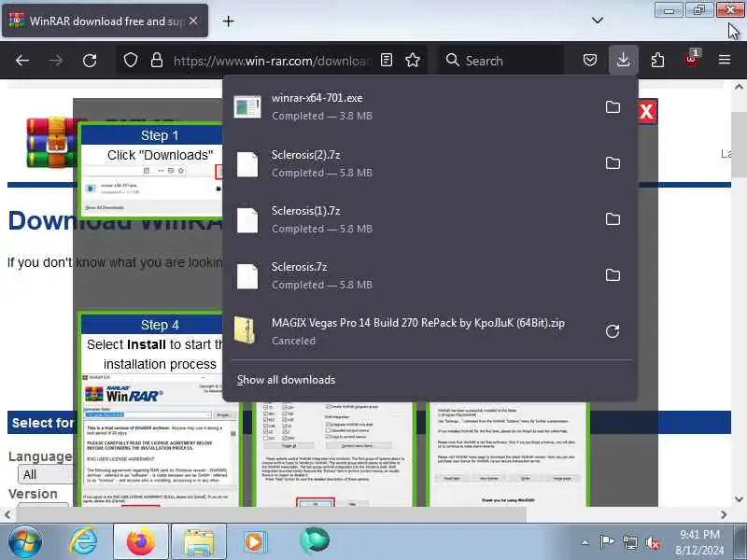Open the extensions puzzle icon

(x=657, y=61)
